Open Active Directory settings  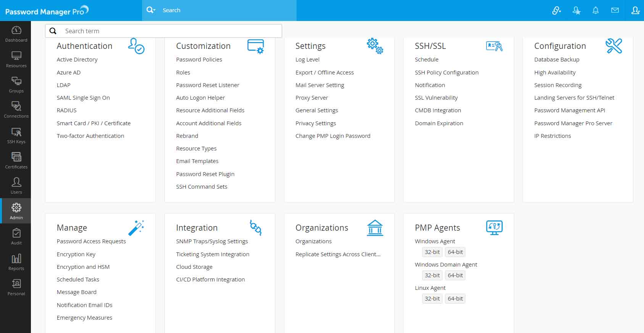[x=77, y=60]
